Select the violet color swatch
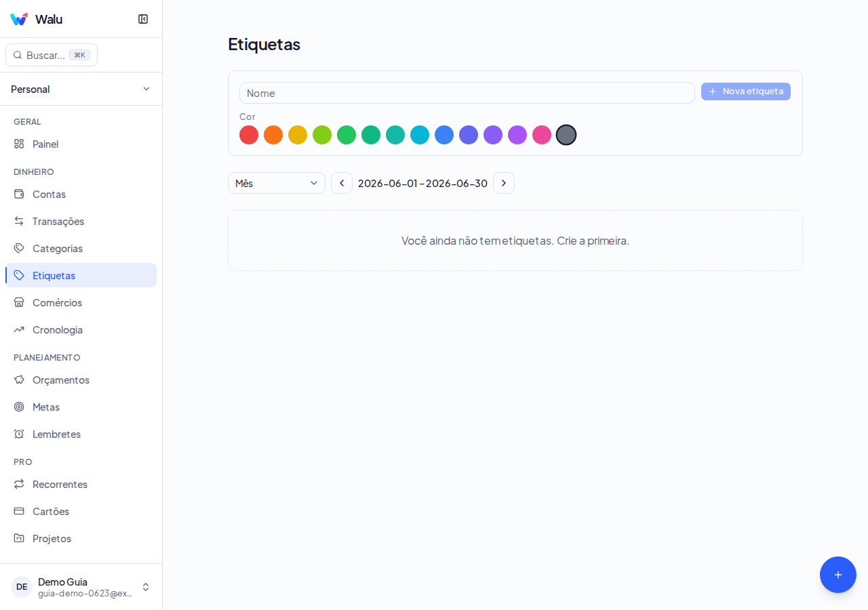Screen dimensions: 868x610 493,135
